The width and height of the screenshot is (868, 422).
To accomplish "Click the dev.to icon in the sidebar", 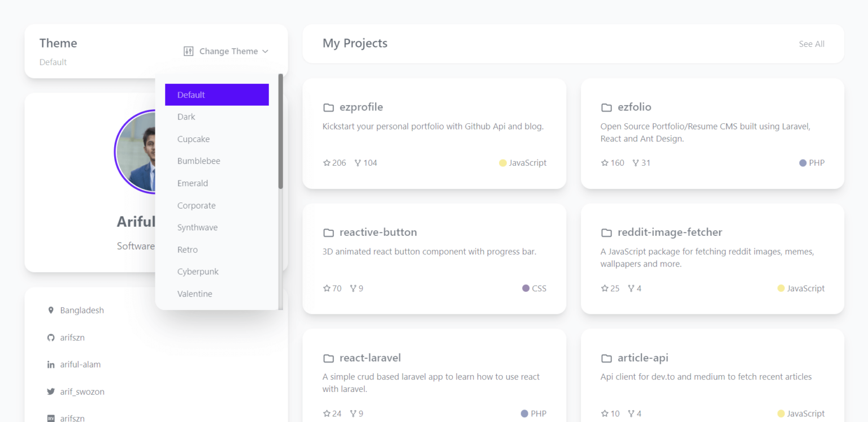I will (x=51, y=417).
